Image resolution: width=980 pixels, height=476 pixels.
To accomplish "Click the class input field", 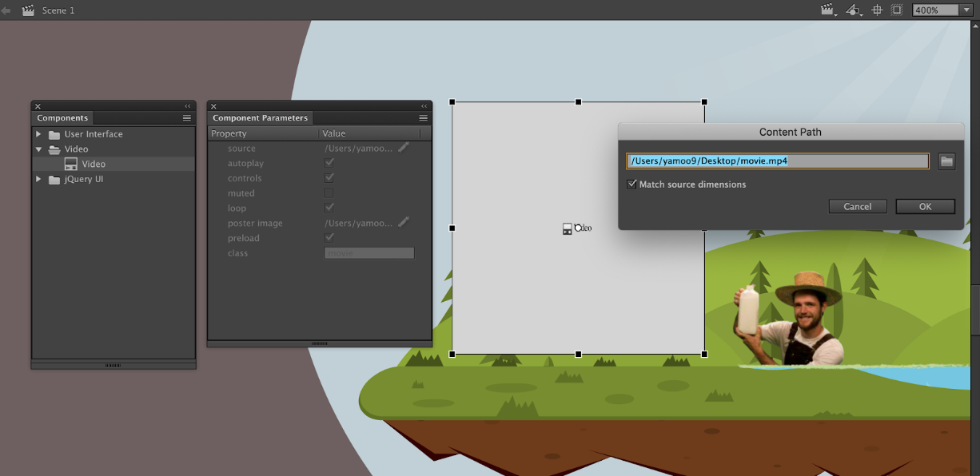I will pos(369,253).
